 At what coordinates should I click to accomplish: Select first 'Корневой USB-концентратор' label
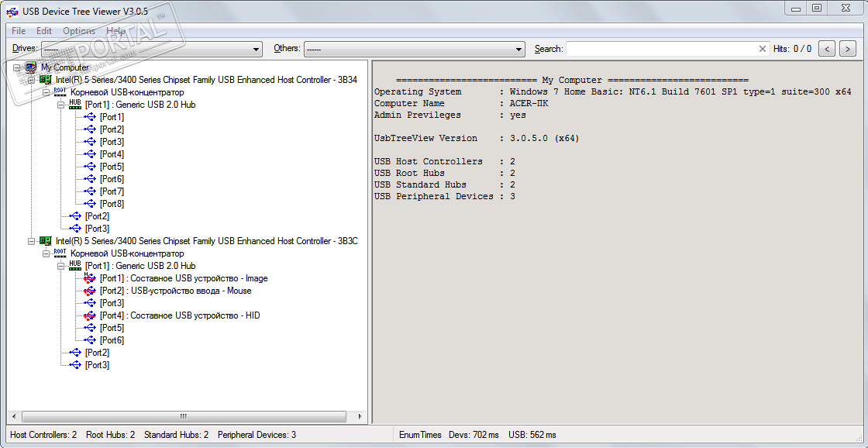127,92
